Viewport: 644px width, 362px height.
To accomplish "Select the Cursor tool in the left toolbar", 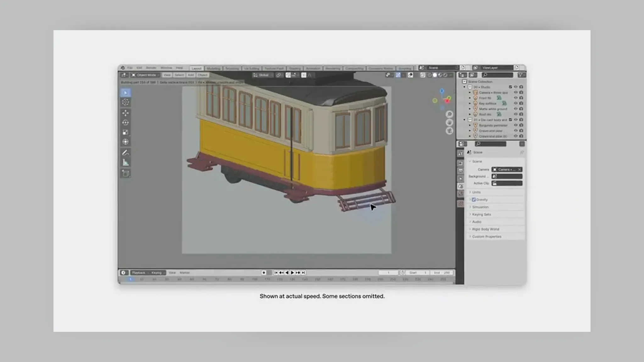I will point(125,102).
